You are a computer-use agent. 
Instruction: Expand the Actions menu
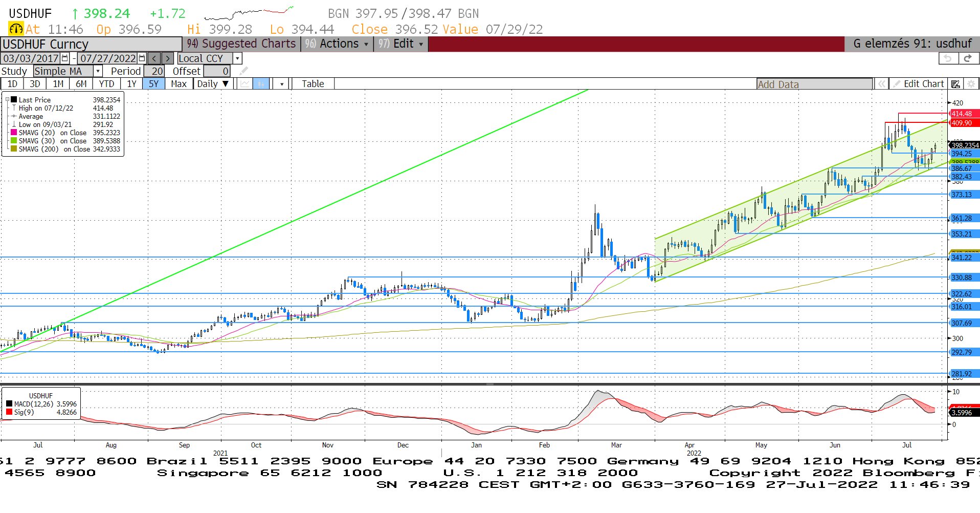pos(337,44)
